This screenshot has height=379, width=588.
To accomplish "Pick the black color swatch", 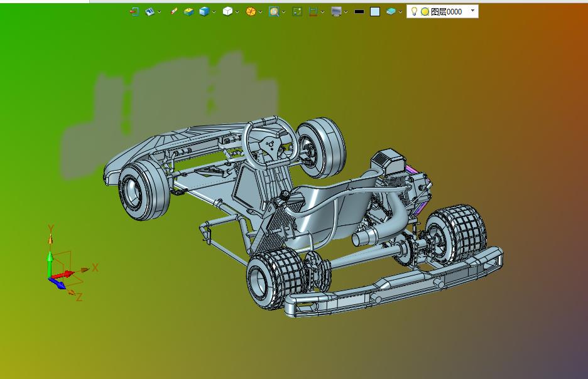I will tap(359, 11).
